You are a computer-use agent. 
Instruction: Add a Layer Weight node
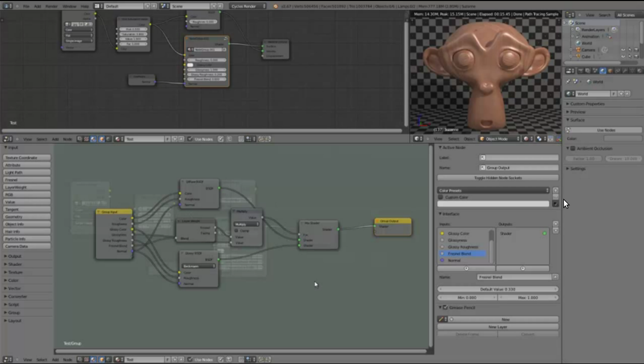[x=27, y=187]
